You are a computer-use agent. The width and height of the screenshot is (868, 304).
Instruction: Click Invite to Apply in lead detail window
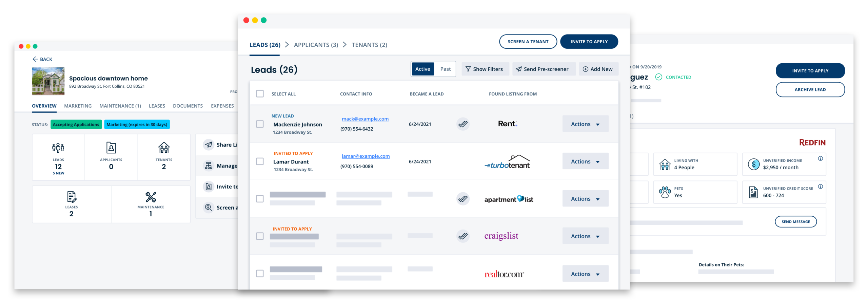tap(810, 71)
